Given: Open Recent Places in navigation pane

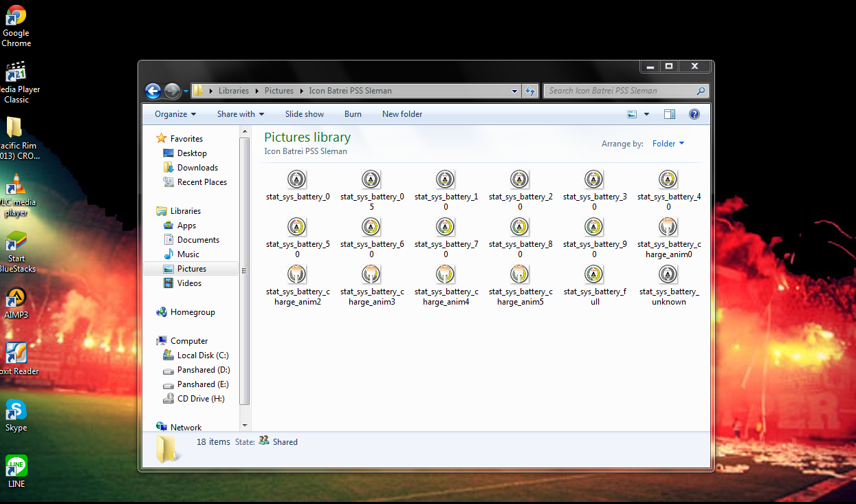Looking at the screenshot, I should [195, 182].
